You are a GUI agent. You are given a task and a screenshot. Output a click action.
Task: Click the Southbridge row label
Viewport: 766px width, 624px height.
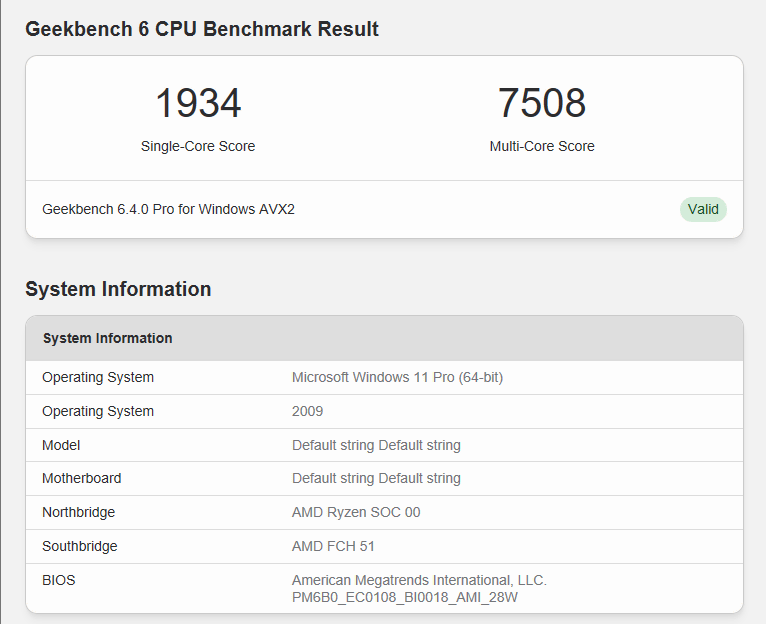coord(80,546)
